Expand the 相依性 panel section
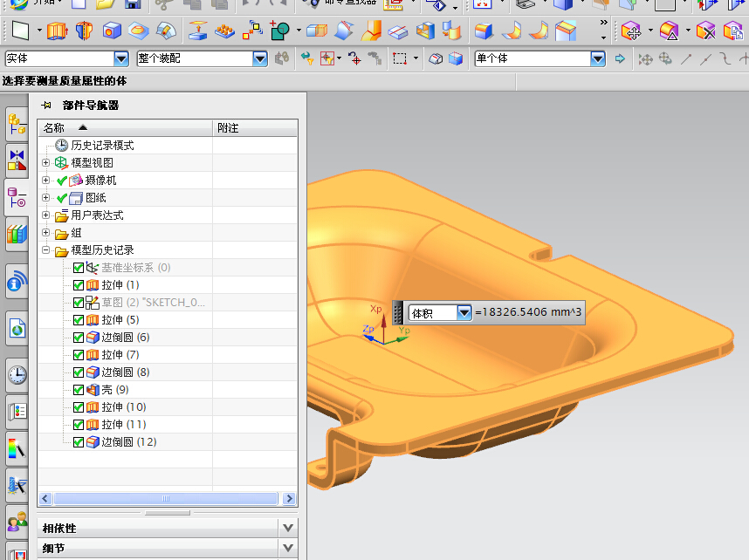This screenshot has height=560, width=749. click(x=289, y=528)
